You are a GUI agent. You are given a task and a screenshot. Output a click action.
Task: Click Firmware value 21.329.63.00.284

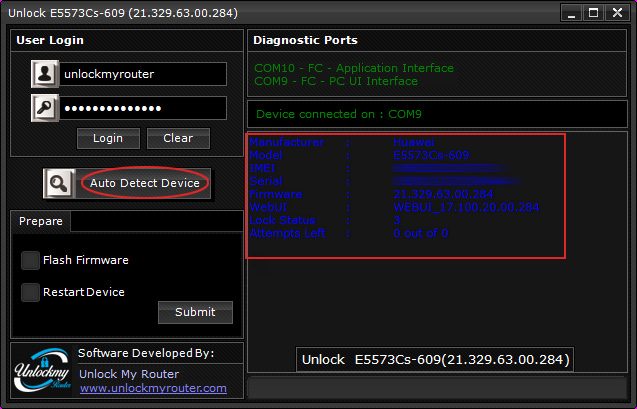(443, 194)
